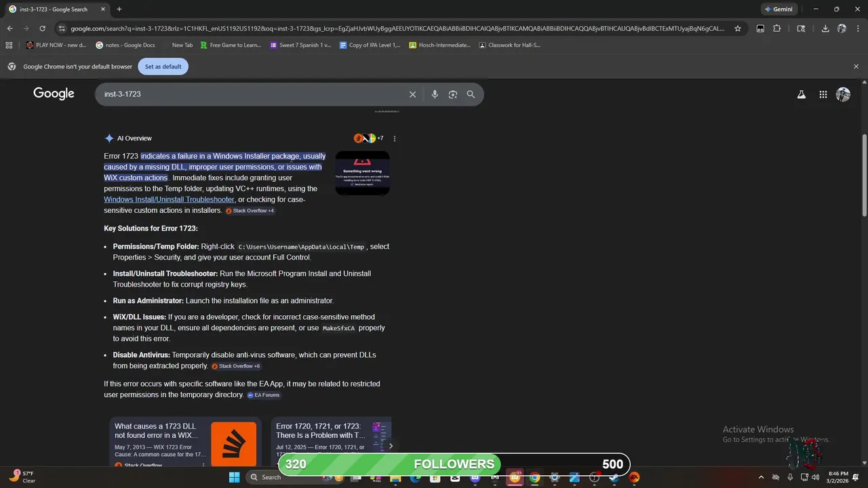This screenshot has height=488, width=868.
Task: Open the Gemini button in Chrome
Action: 778,9
